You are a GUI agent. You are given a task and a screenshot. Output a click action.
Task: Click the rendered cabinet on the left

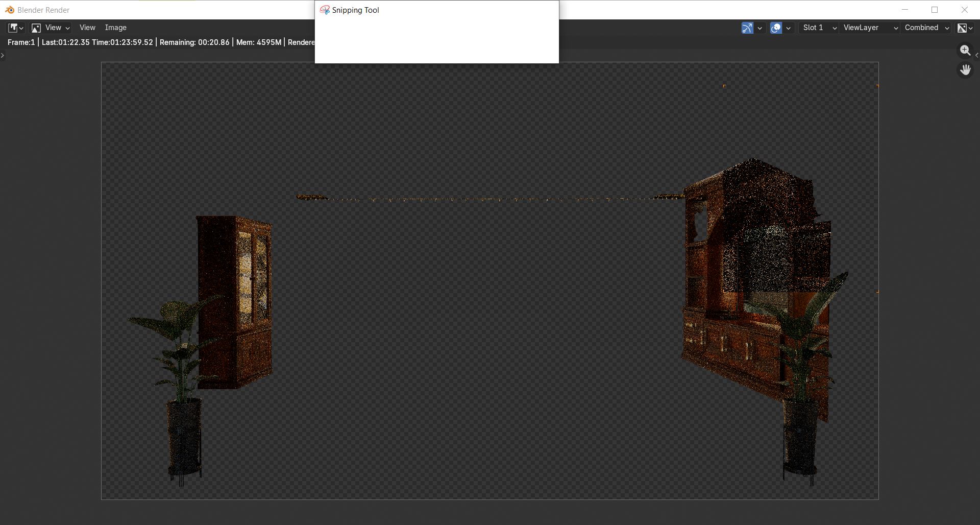234,302
